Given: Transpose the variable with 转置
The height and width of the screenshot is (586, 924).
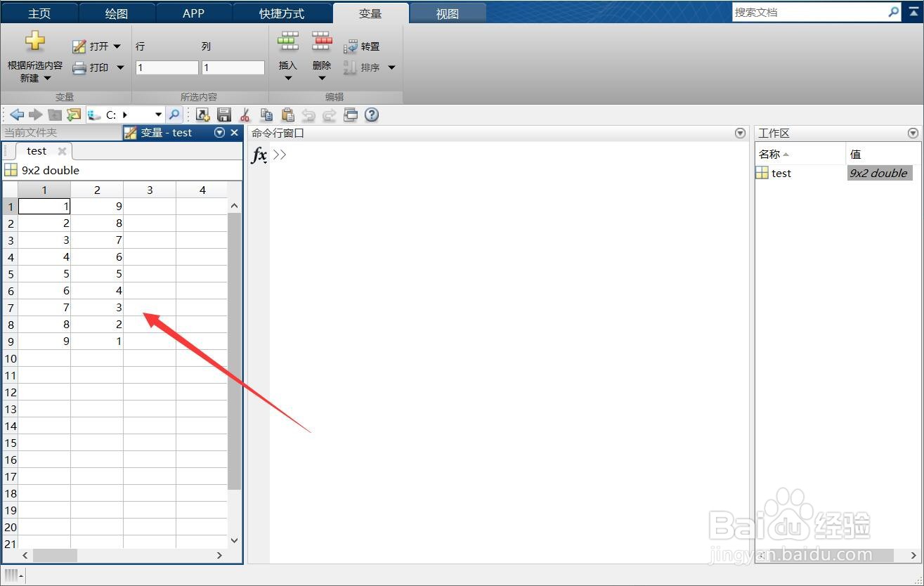Looking at the screenshot, I should coord(361,46).
